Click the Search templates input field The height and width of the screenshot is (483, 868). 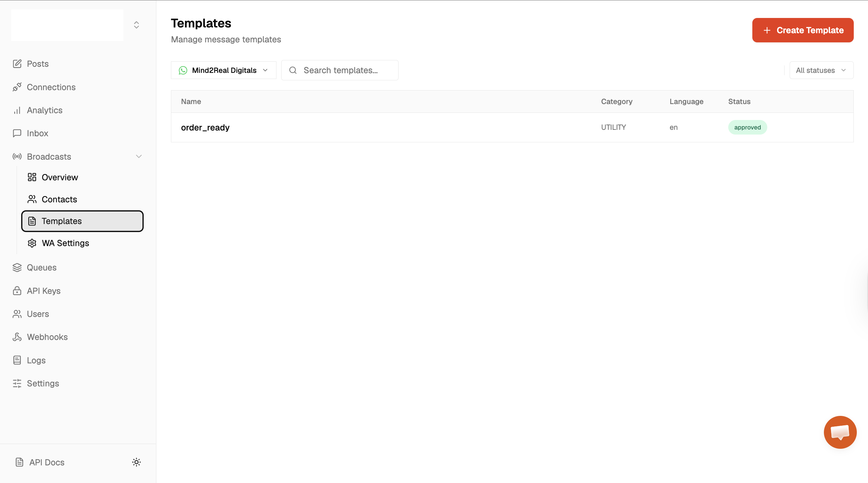(x=340, y=70)
